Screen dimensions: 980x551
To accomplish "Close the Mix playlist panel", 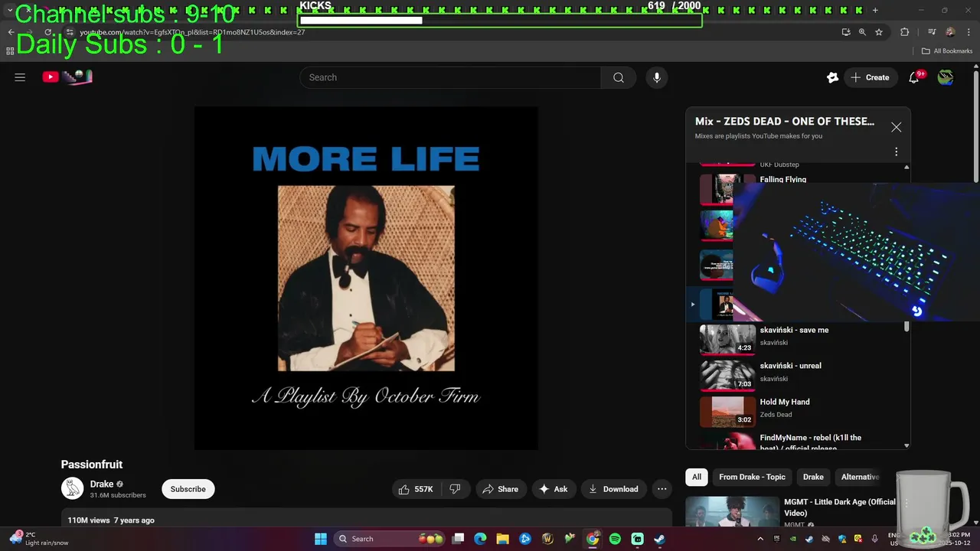I will (896, 127).
